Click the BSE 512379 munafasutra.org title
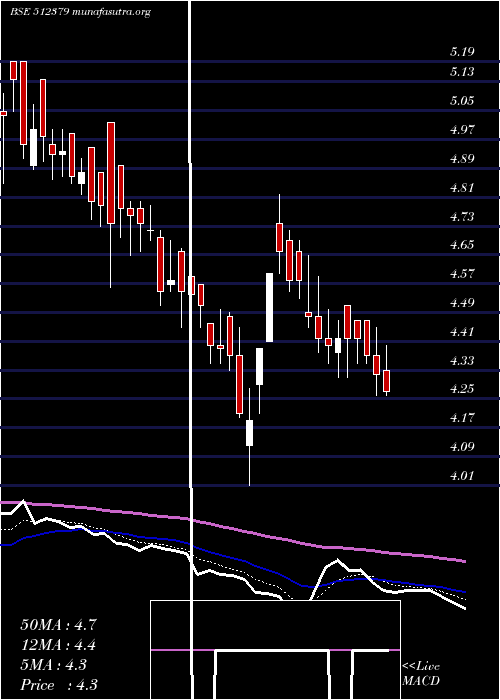The image size is (500, 700). [80, 12]
